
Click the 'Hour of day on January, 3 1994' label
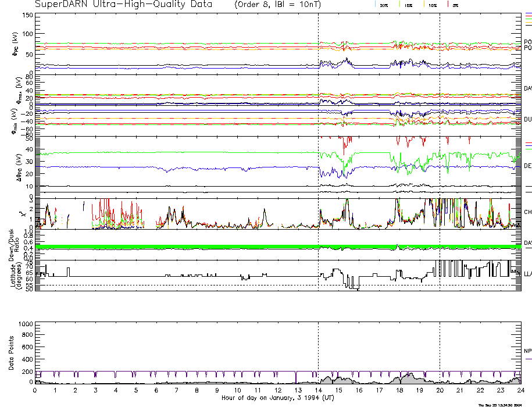pos(277,398)
